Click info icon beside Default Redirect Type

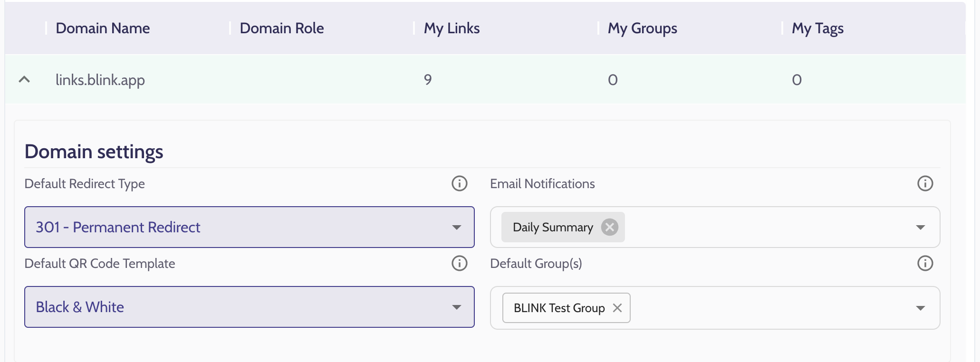coord(459,183)
